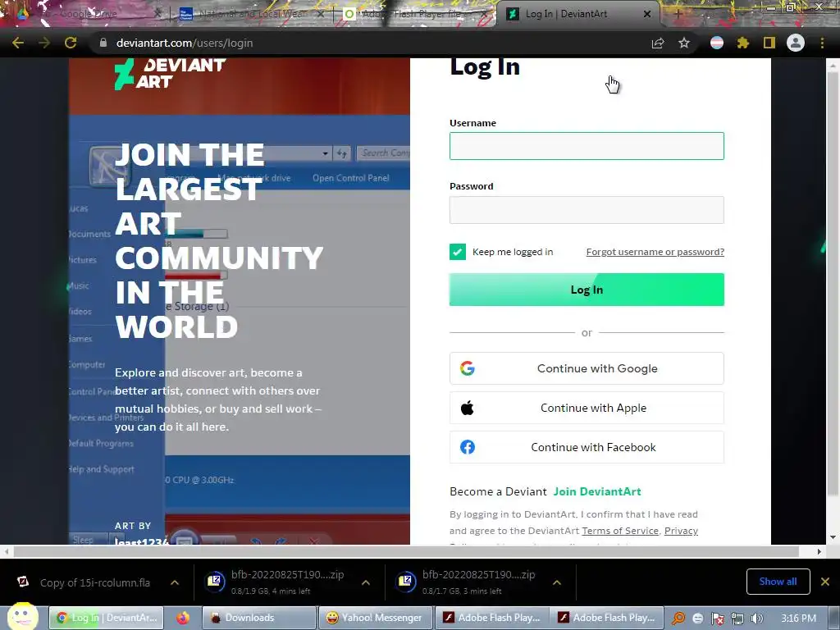Open the Privacy policy link
Image resolution: width=840 pixels, height=630 pixels.
pos(681,531)
